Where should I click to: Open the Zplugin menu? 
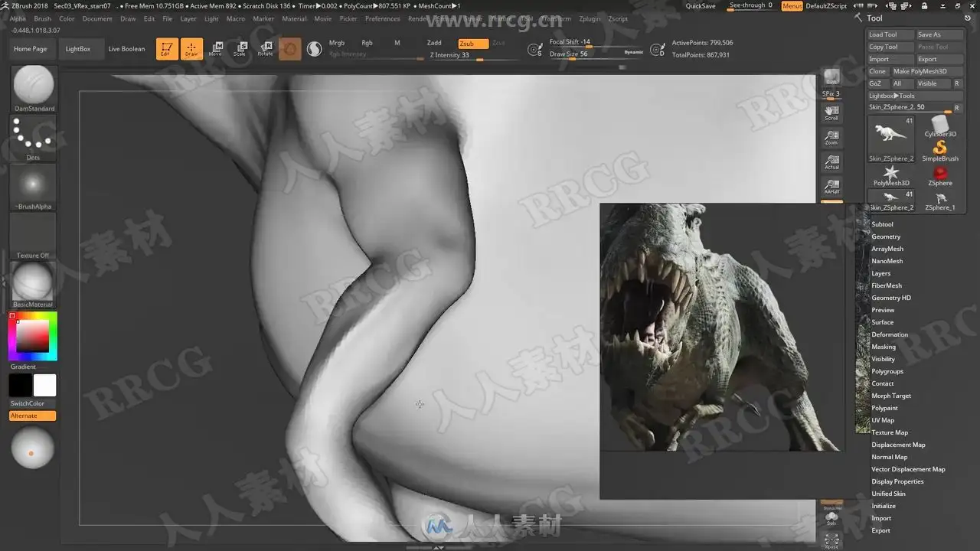590,18
